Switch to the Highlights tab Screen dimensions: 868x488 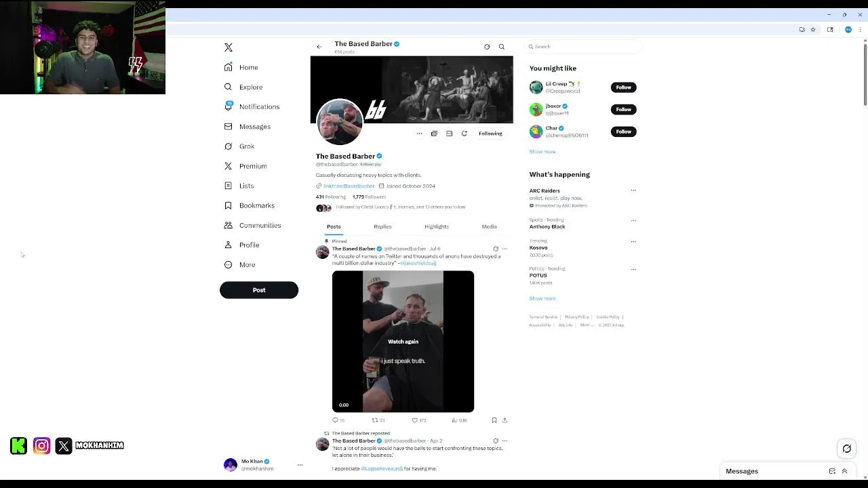point(437,226)
